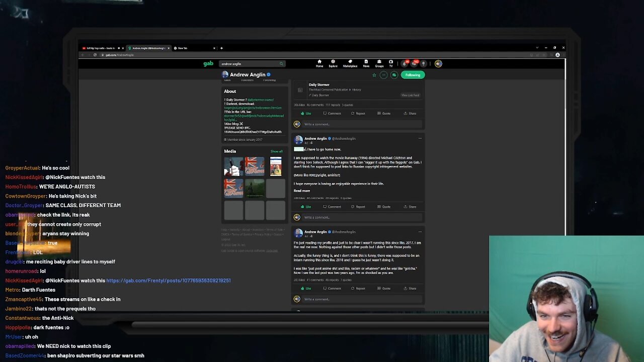The width and height of the screenshot is (644, 362).
Task: Like the 'reading my profile' post
Action: [x=306, y=289]
